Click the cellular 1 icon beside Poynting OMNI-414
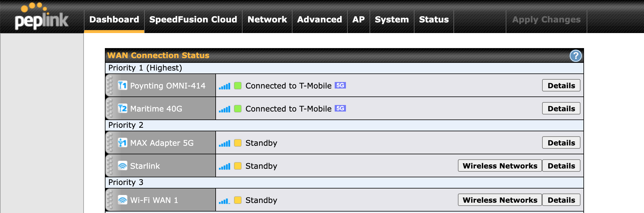Screen dimensions: 644x213 coord(123,85)
